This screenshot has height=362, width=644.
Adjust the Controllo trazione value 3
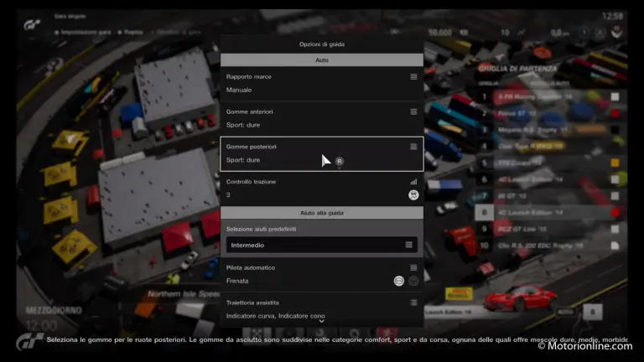click(x=322, y=189)
